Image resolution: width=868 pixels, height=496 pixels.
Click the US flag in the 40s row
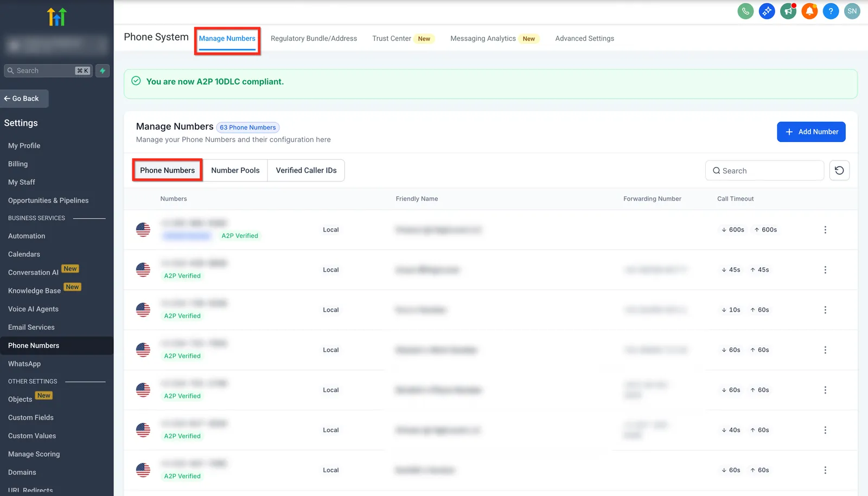click(143, 430)
